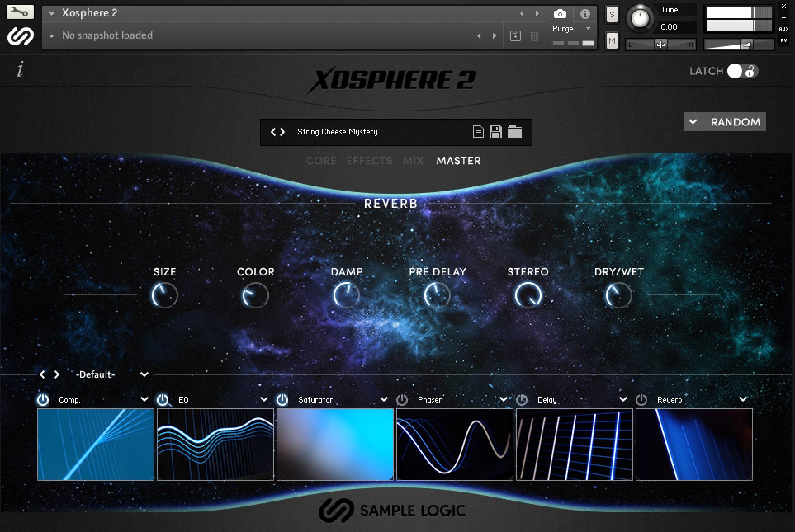
Task: Click the wrench icon to edit the instrument
Action: click(19, 12)
